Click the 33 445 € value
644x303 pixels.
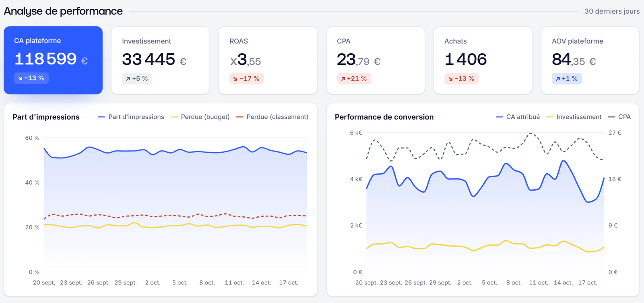tap(154, 60)
